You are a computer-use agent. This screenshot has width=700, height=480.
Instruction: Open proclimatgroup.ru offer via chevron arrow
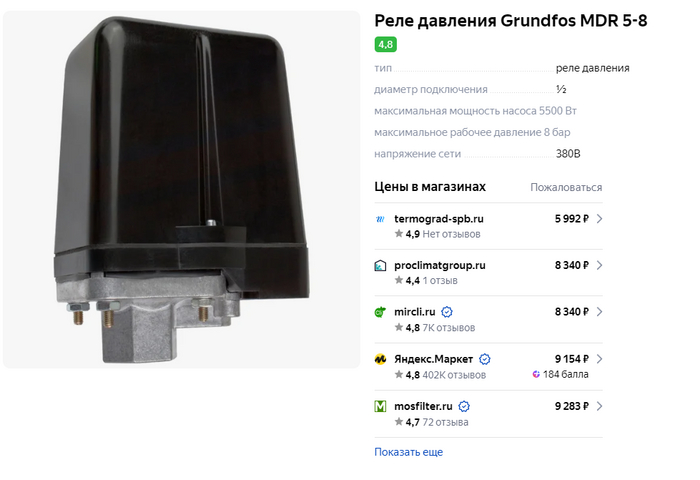(600, 265)
